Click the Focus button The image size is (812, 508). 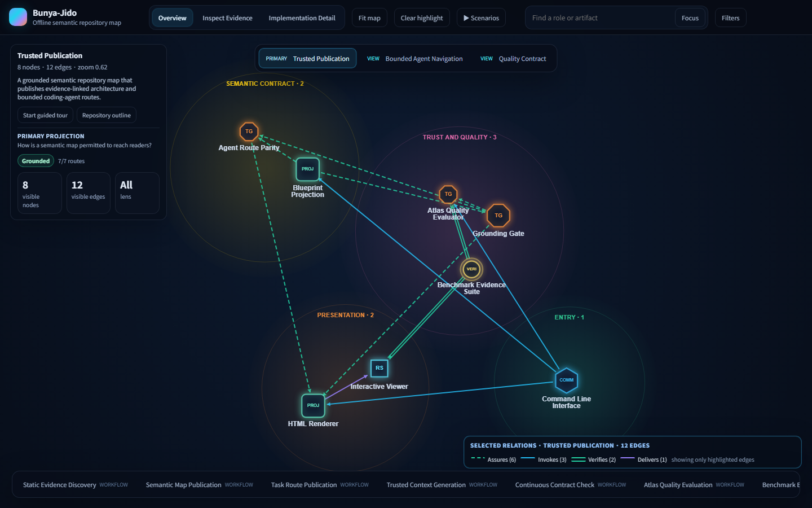click(x=690, y=18)
